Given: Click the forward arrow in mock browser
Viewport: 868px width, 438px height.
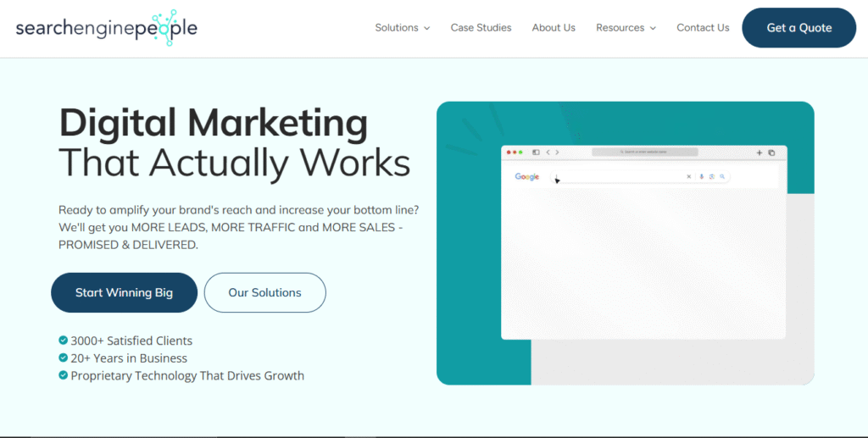Looking at the screenshot, I should click(x=557, y=152).
